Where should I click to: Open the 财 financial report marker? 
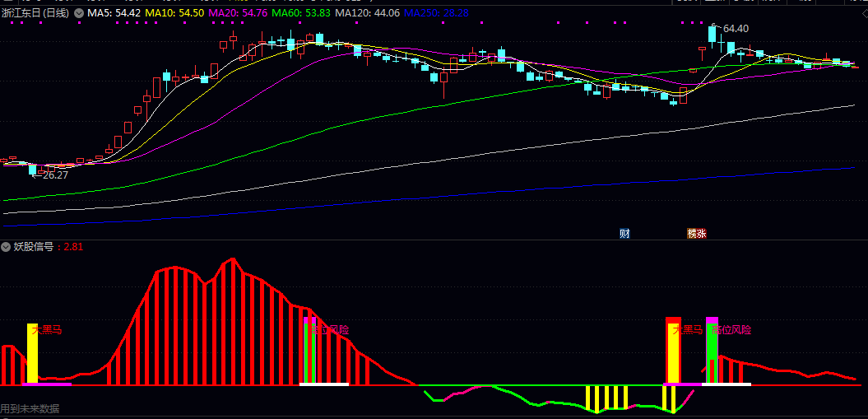(x=625, y=234)
